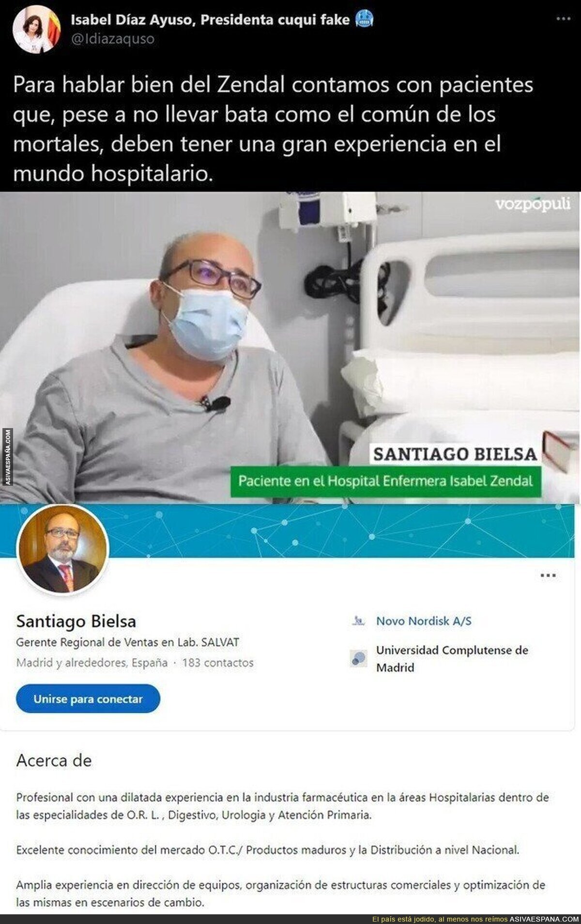Viewport: 581px width, 924px height.
Task: Open LinkedIn profile three-dot more menu
Action: pos(548,576)
